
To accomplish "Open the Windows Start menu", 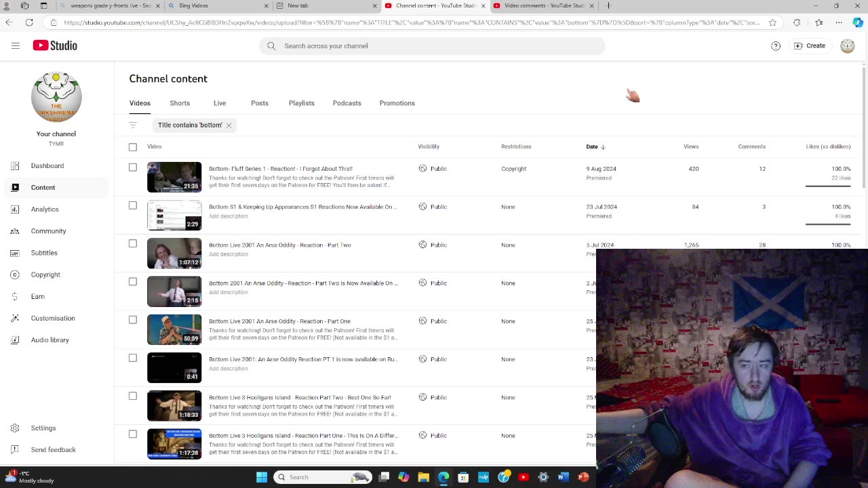I will pyautogui.click(x=262, y=477).
